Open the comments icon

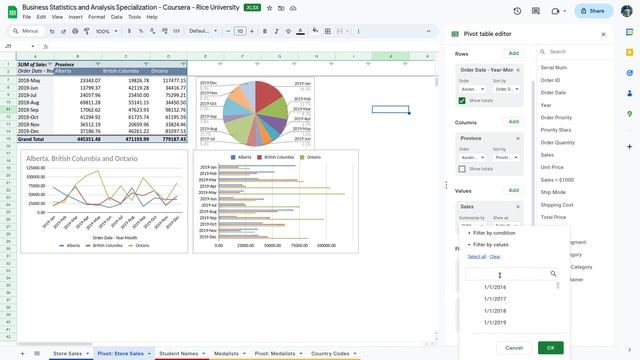pos(536,11)
